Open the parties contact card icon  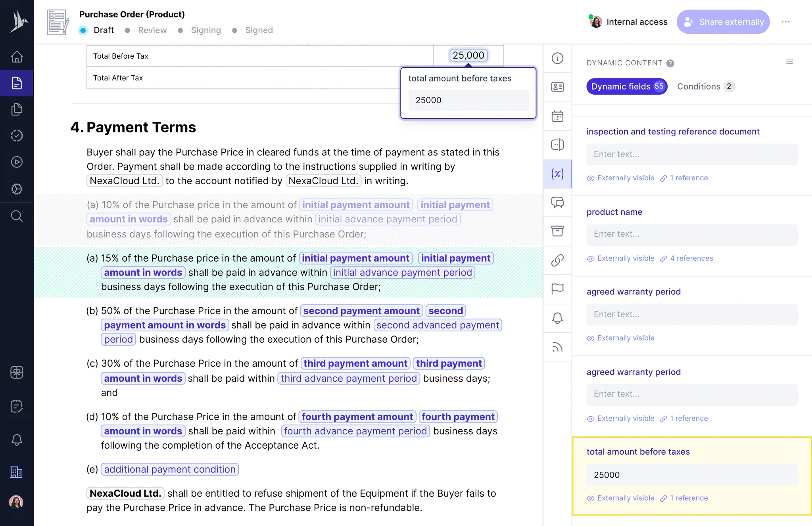pos(557,87)
